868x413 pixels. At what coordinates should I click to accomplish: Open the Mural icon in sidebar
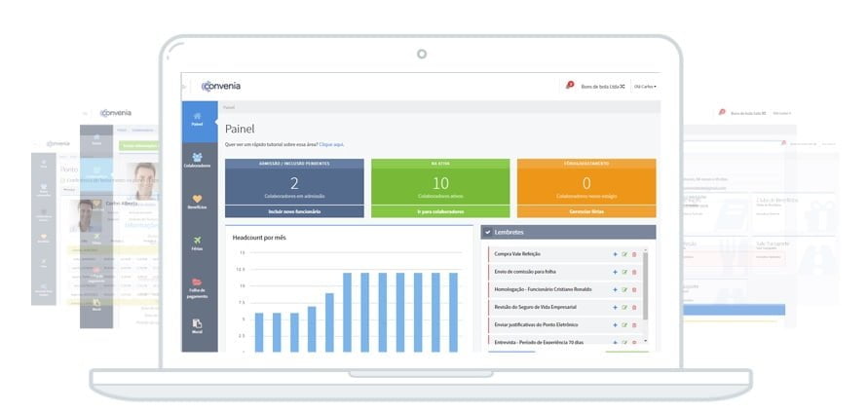(x=198, y=326)
